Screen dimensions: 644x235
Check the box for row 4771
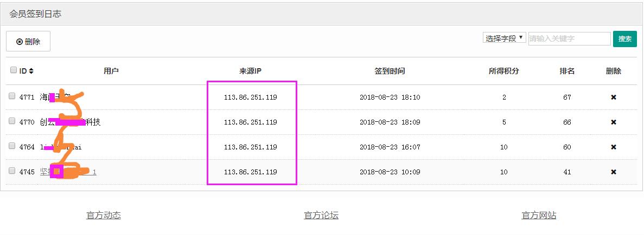[x=12, y=96]
